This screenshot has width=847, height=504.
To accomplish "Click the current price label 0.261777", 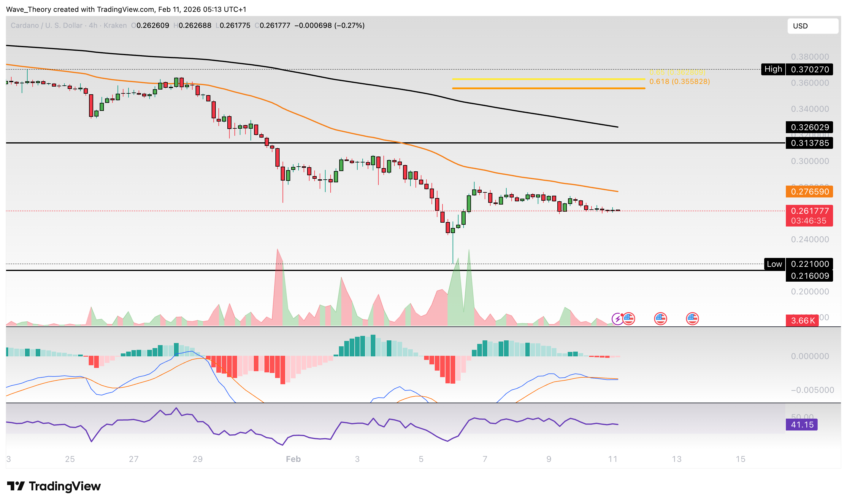I will pos(809,211).
